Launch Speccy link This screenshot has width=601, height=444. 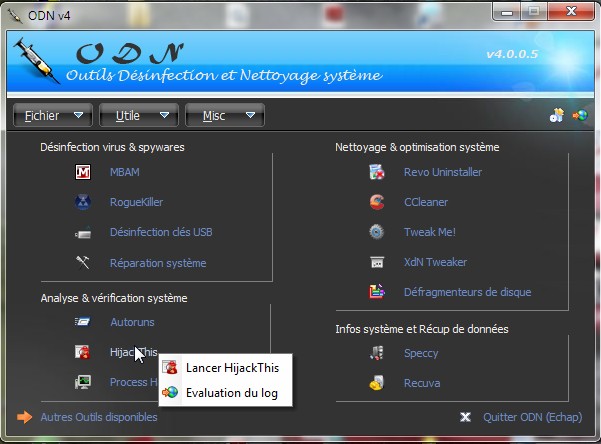pyautogui.click(x=421, y=353)
